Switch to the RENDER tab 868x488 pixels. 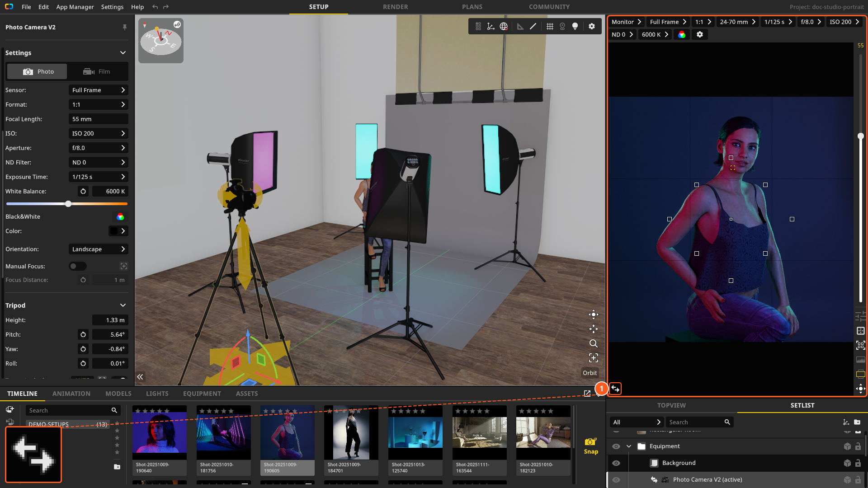pyautogui.click(x=396, y=7)
